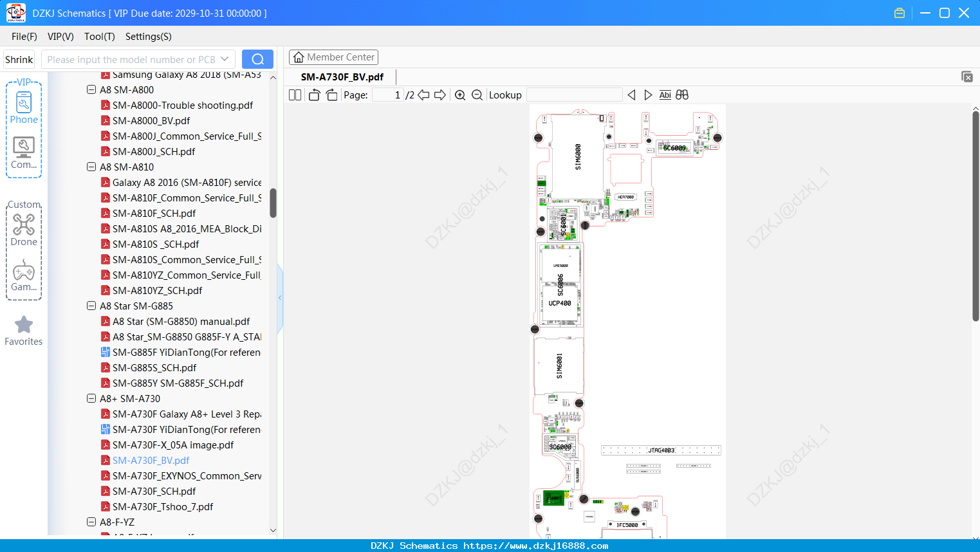980x552 pixels.
Task: Go to next page arrow
Action: point(440,95)
